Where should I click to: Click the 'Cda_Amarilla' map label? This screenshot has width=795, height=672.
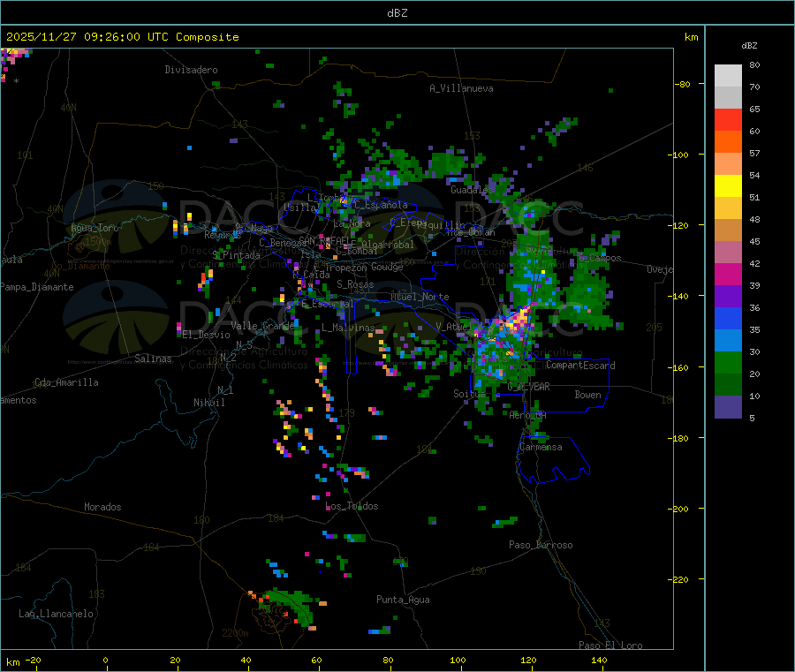pyautogui.click(x=66, y=382)
